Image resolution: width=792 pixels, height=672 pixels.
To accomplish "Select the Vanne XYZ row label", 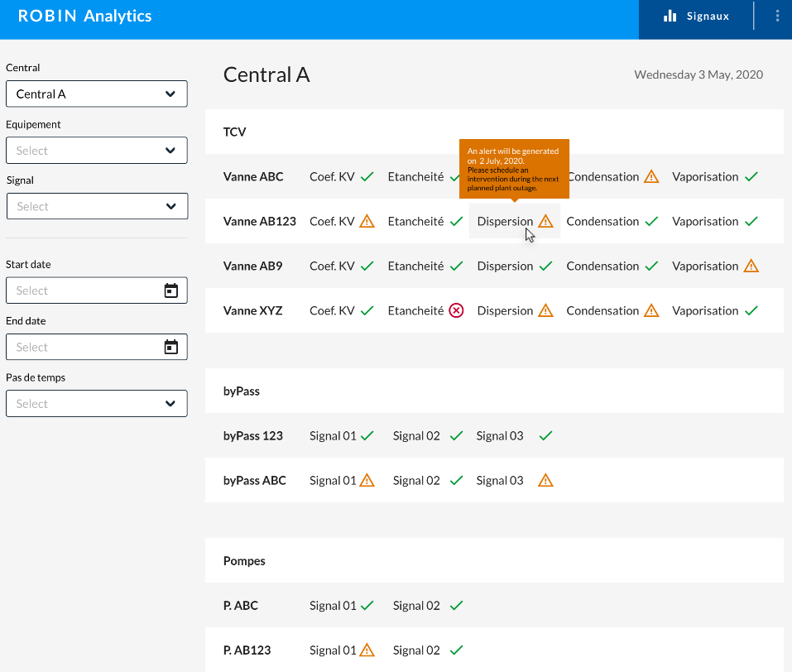I will coord(253,310).
